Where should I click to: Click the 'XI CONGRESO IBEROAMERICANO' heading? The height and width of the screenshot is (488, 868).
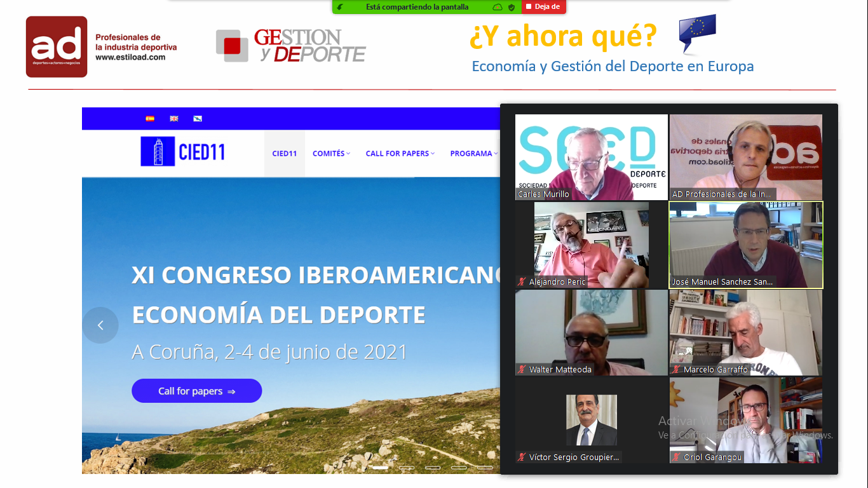coord(316,275)
